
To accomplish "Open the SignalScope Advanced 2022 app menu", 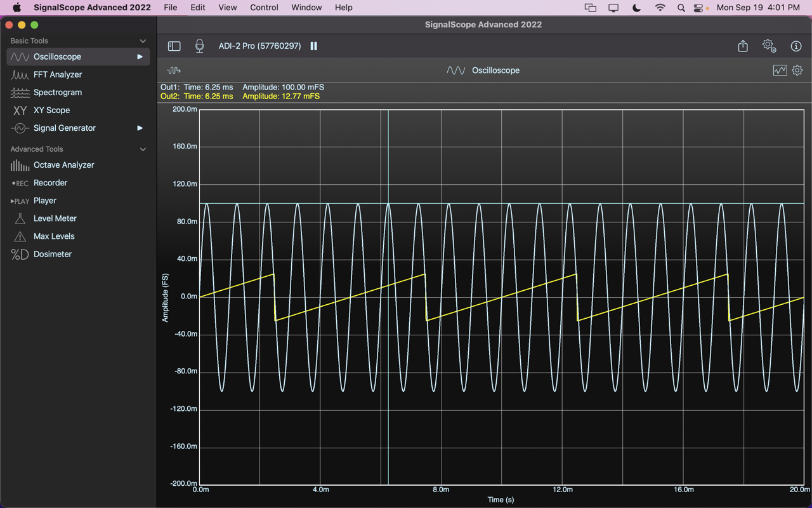I will click(92, 8).
